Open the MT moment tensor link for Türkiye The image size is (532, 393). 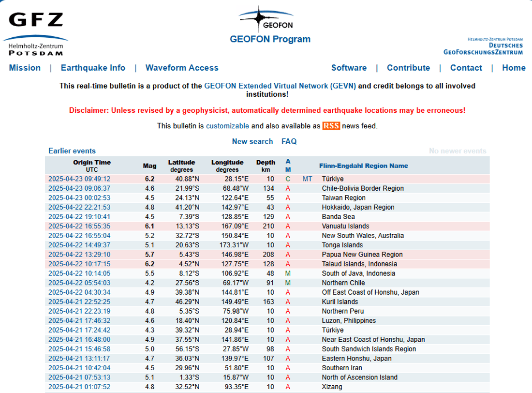[307, 179]
